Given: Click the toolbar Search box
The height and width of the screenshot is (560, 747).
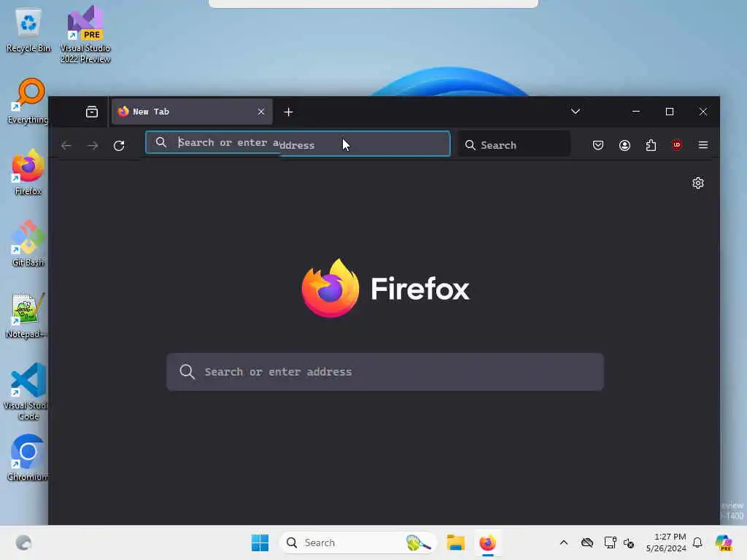Looking at the screenshot, I should [514, 145].
